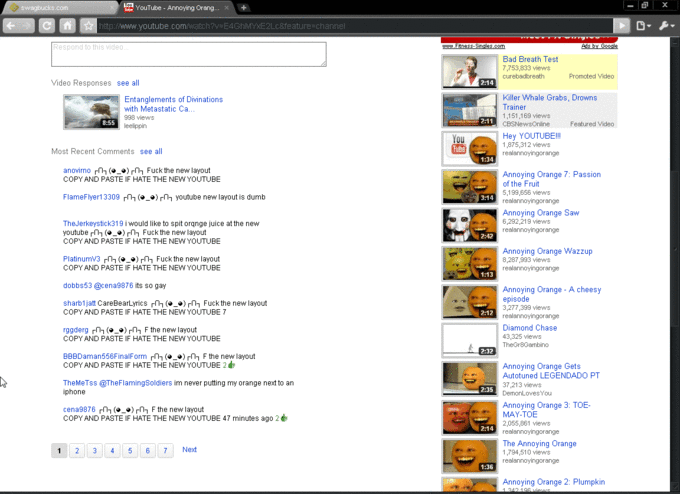Visit PlatinumV3's profile
Viewport: 680px width, 494px height.
[82, 259]
